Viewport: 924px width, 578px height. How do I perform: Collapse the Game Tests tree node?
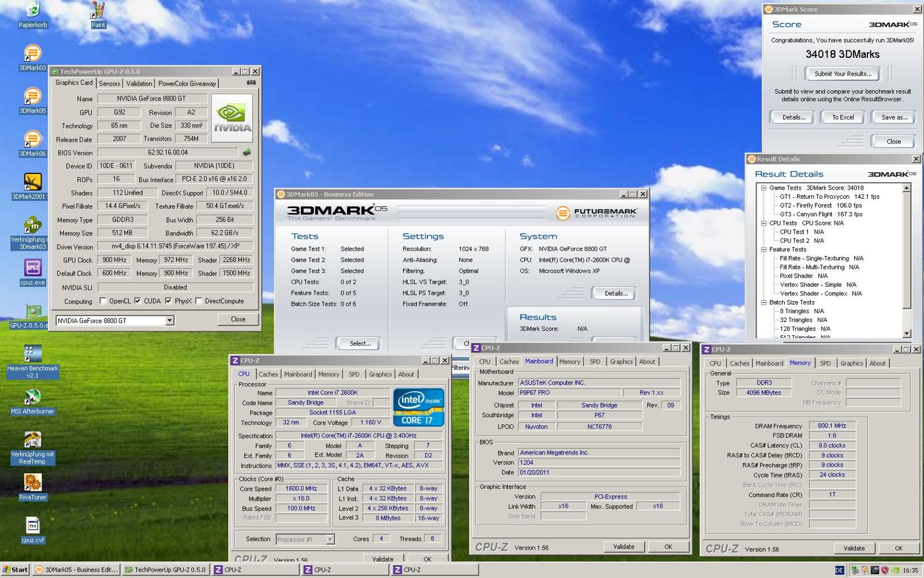(763, 188)
